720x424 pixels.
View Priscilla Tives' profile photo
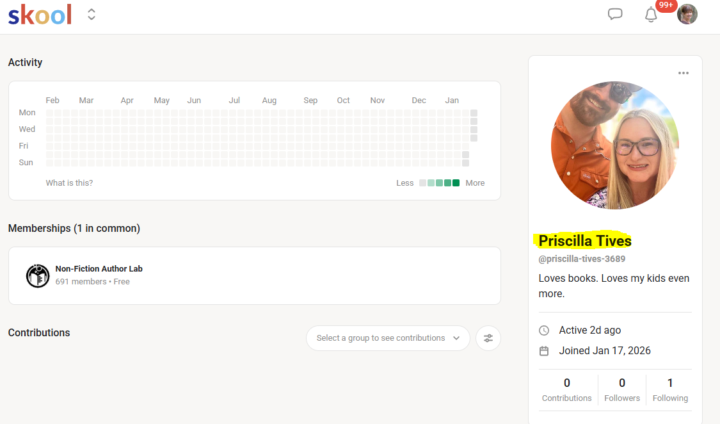pyautogui.click(x=614, y=145)
